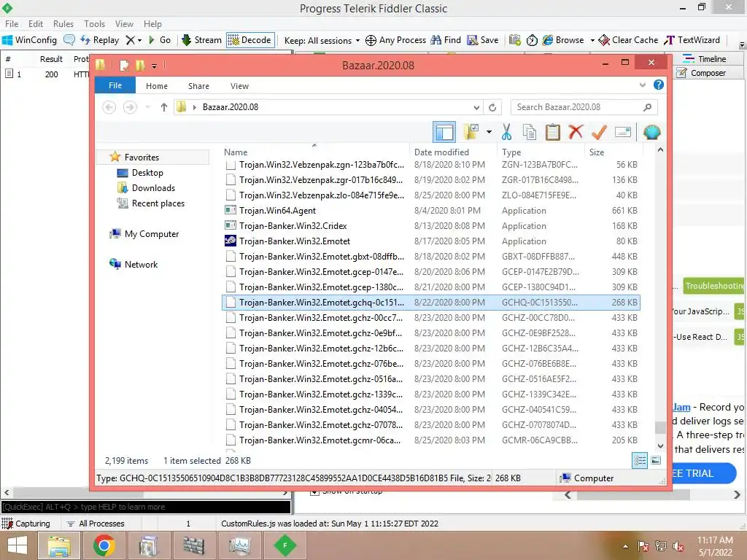Open Quick Access toolbar customize dropdown
The width and height of the screenshot is (747, 560).
coord(155,66)
